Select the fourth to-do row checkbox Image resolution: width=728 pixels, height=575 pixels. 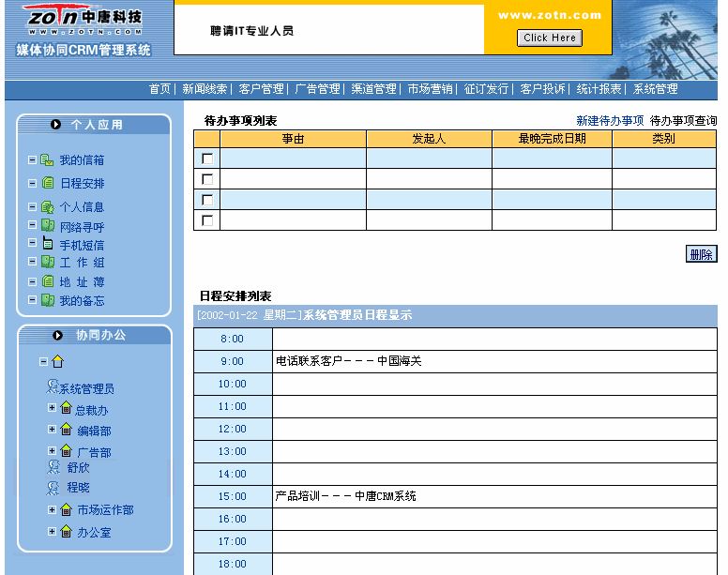coord(207,220)
